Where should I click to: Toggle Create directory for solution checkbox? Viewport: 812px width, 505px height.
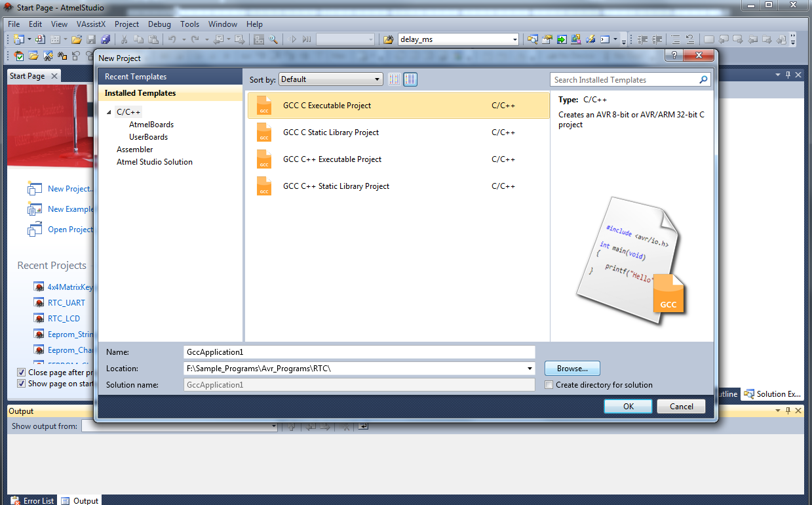point(549,385)
